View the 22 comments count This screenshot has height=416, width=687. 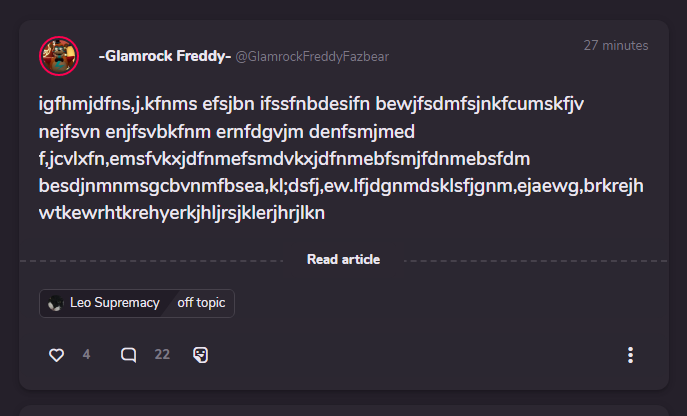pos(162,354)
